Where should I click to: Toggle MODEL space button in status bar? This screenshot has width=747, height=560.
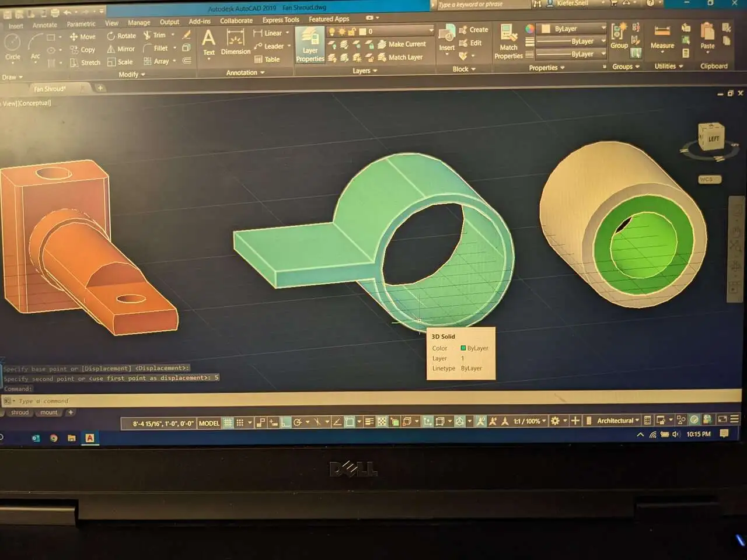point(209,423)
